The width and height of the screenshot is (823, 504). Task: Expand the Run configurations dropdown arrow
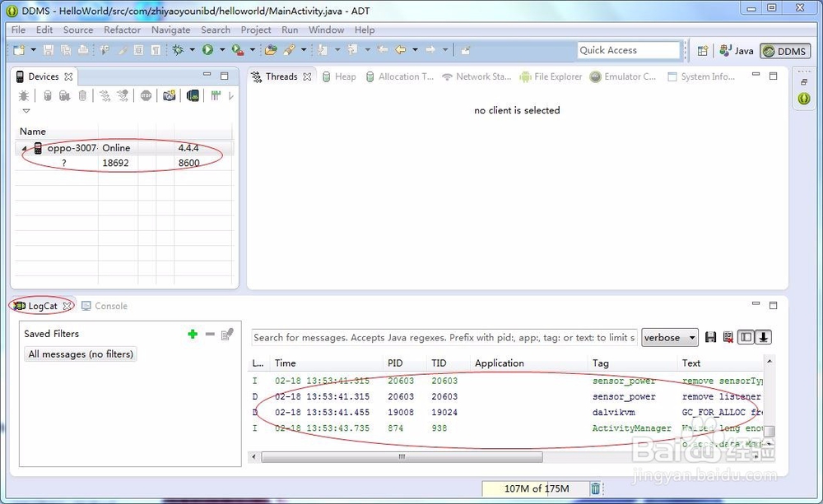222,50
